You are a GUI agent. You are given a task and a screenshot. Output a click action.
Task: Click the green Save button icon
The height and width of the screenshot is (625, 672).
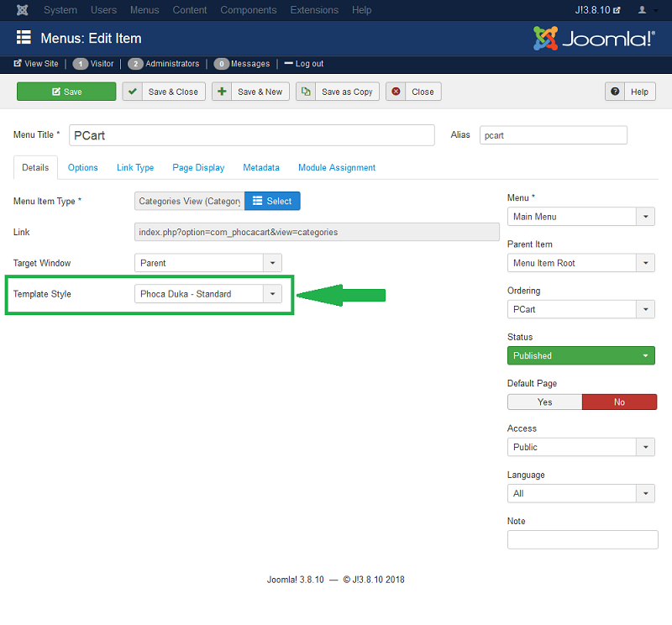pos(56,92)
